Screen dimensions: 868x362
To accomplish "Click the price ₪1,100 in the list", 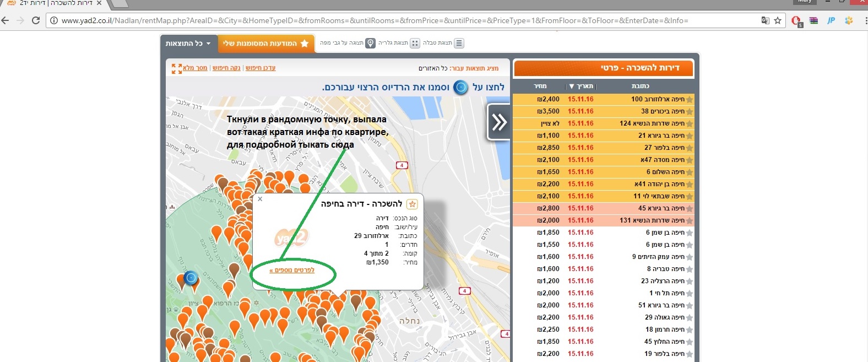I will [548, 136].
